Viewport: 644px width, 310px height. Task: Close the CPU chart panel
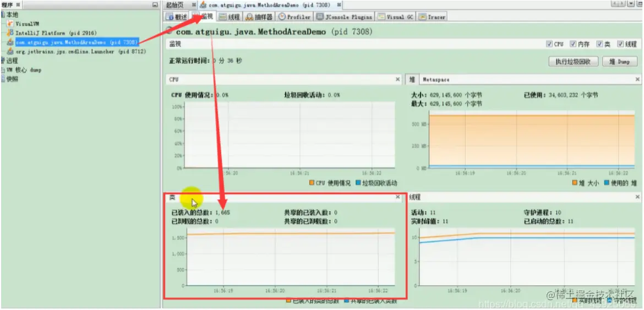coord(397,79)
